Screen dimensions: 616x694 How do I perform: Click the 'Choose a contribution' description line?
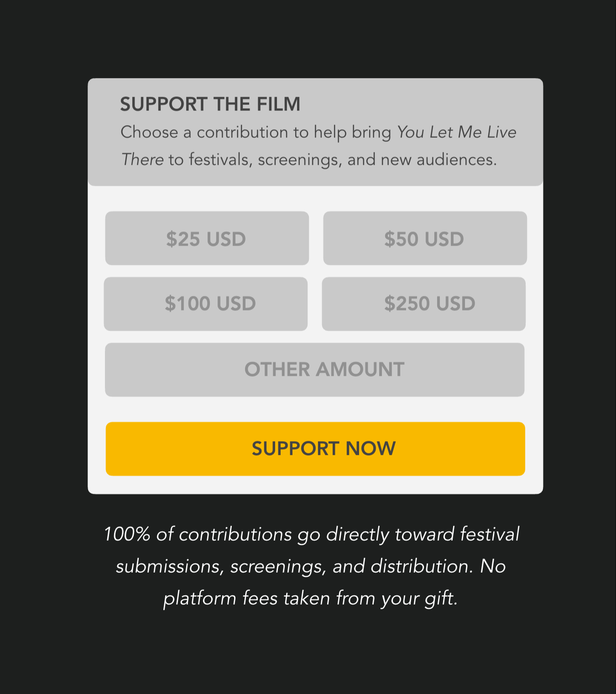(x=256, y=132)
